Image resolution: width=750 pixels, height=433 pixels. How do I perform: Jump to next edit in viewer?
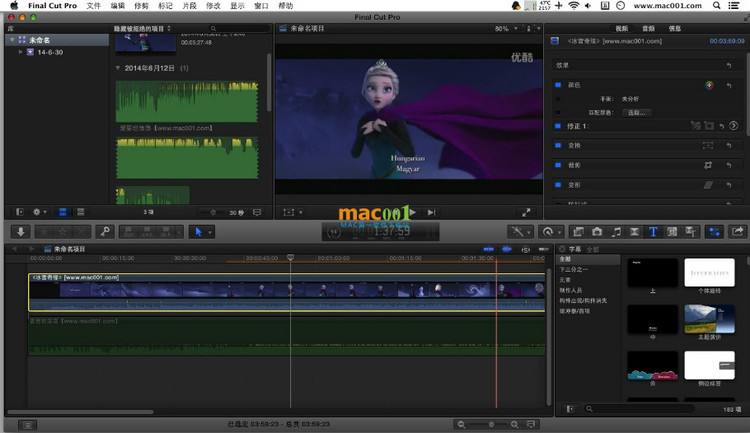431,212
